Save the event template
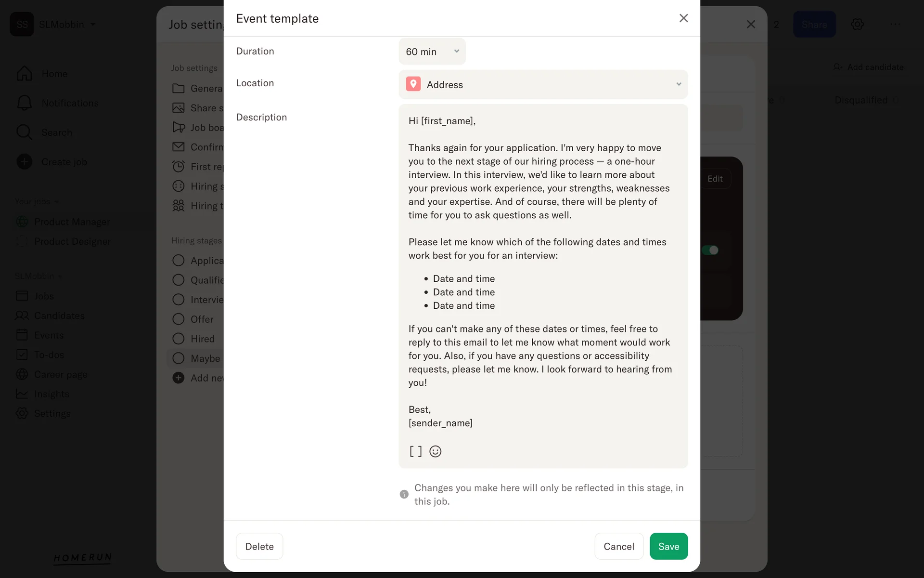This screenshot has height=578, width=924. click(x=668, y=546)
